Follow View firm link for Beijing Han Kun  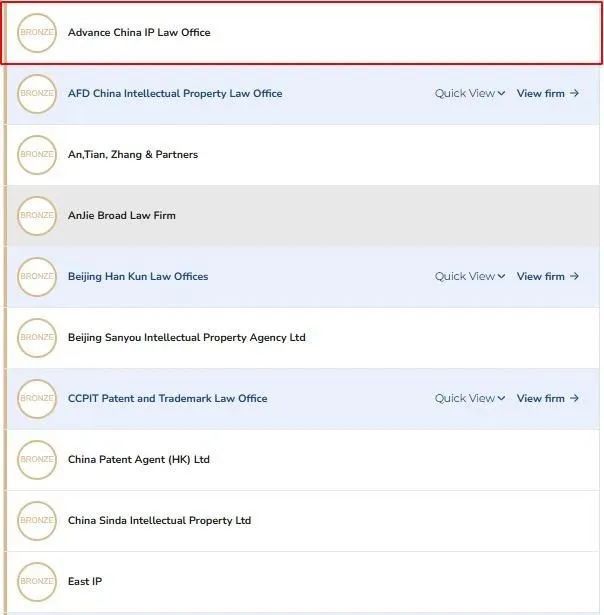548,277
